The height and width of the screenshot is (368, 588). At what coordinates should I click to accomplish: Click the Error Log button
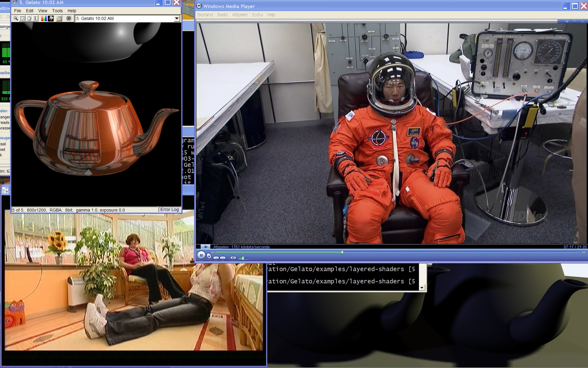click(x=169, y=209)
